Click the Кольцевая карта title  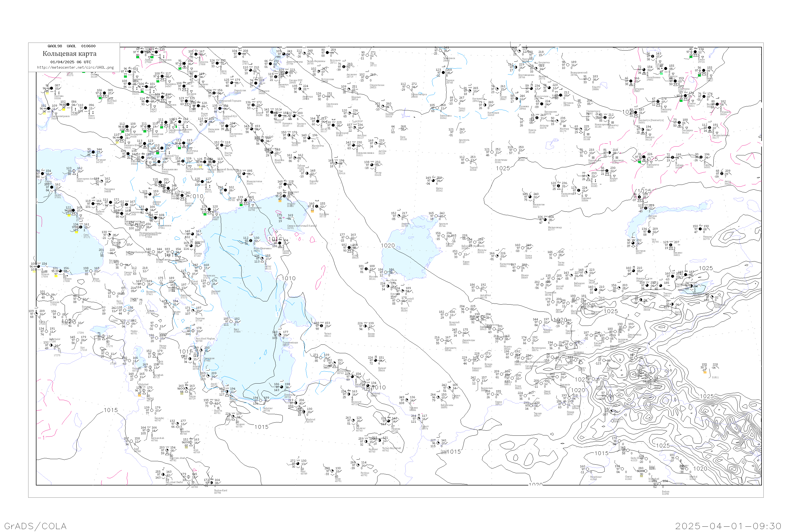click(x=69, y=54)
